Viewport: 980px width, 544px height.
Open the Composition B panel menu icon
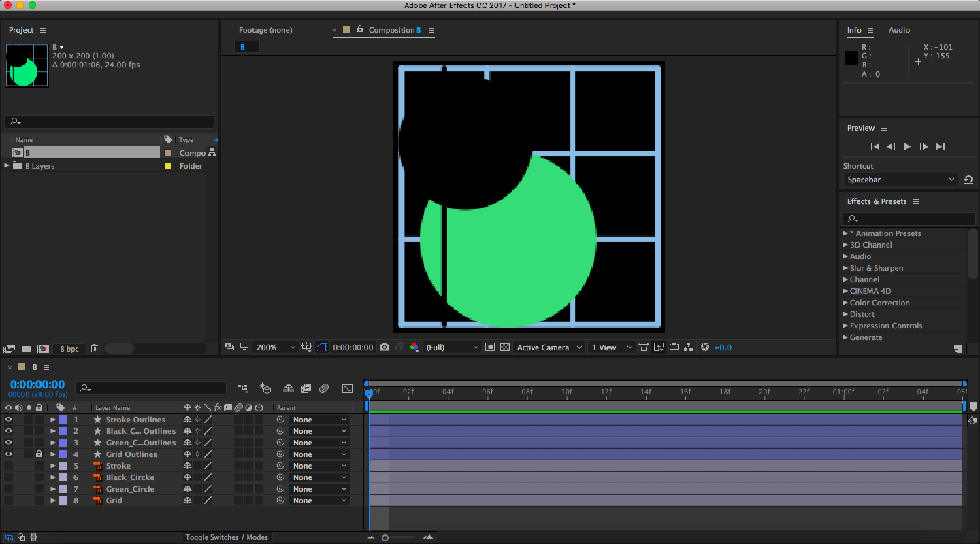click(431, 31)
